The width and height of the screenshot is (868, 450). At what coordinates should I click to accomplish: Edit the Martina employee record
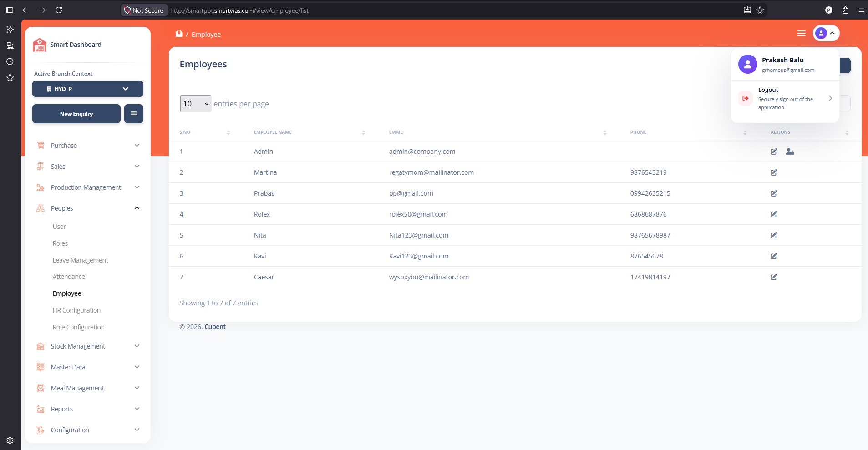773,172
